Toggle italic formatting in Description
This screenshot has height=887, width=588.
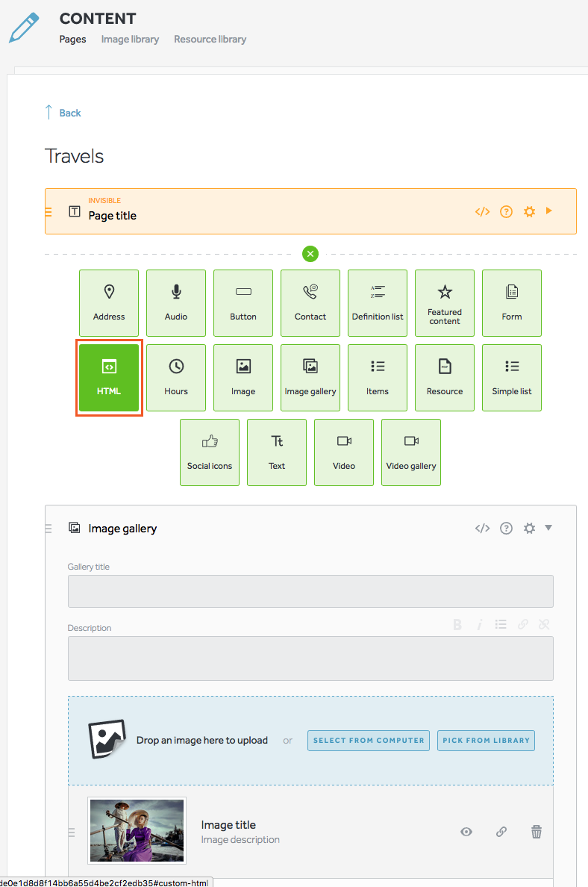pos(480,625)
